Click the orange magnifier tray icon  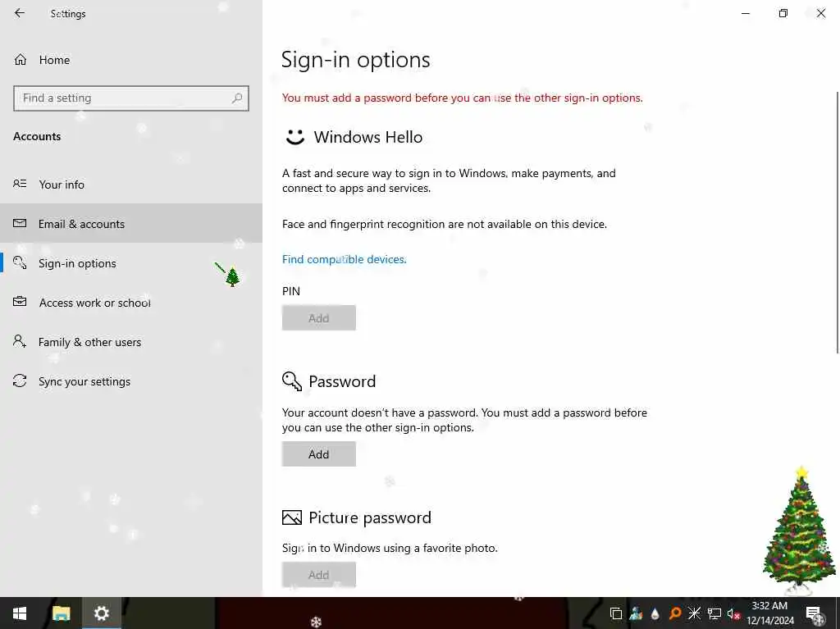point(675,613)
